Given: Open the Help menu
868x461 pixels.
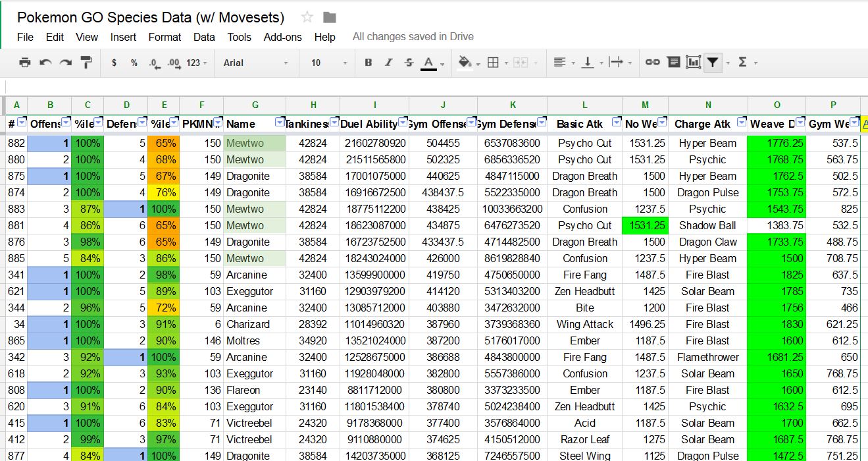Looking at the screenshot, I should [x=325, y=37].
